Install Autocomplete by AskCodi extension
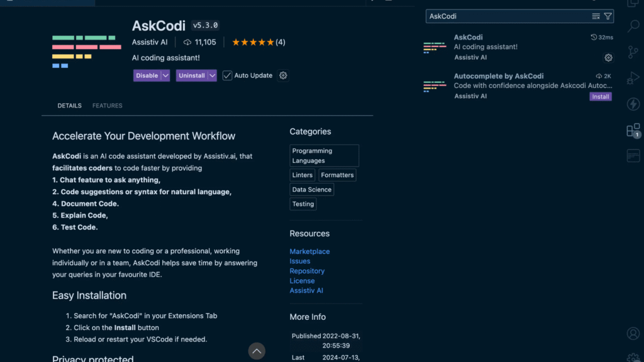644x362 pixels. pos(601,97)
